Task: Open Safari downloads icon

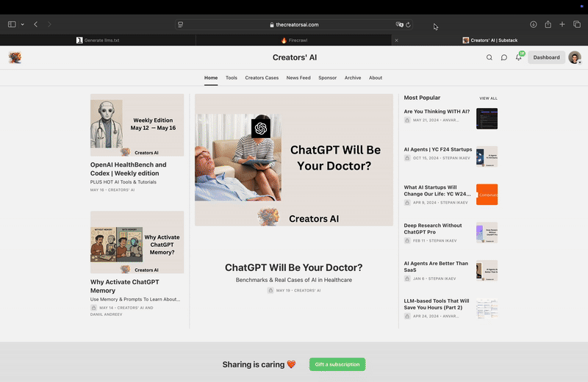Action: tap(534, 24)
